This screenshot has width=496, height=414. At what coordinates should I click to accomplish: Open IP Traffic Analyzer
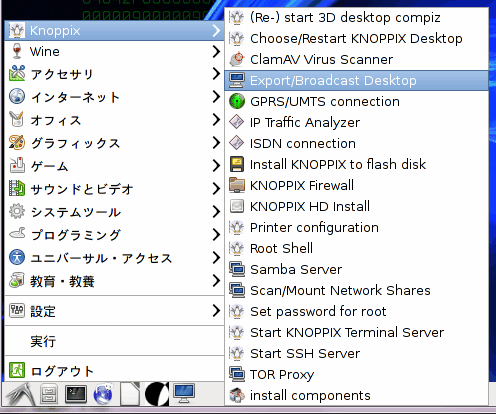[x=357, y=122]
